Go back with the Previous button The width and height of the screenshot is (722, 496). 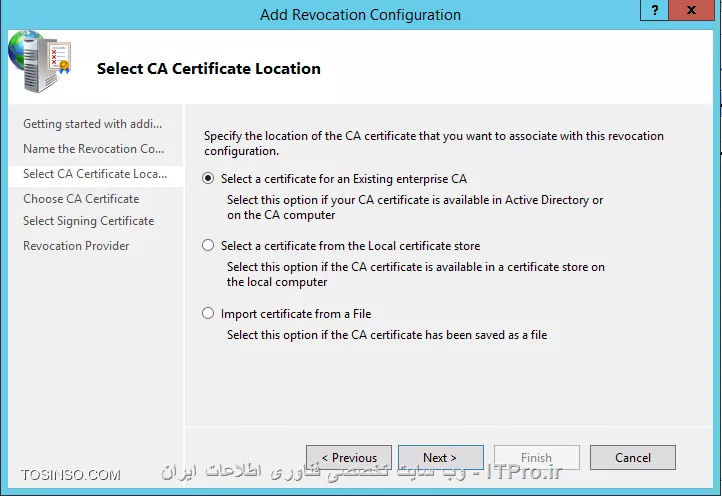coord(349,457)
